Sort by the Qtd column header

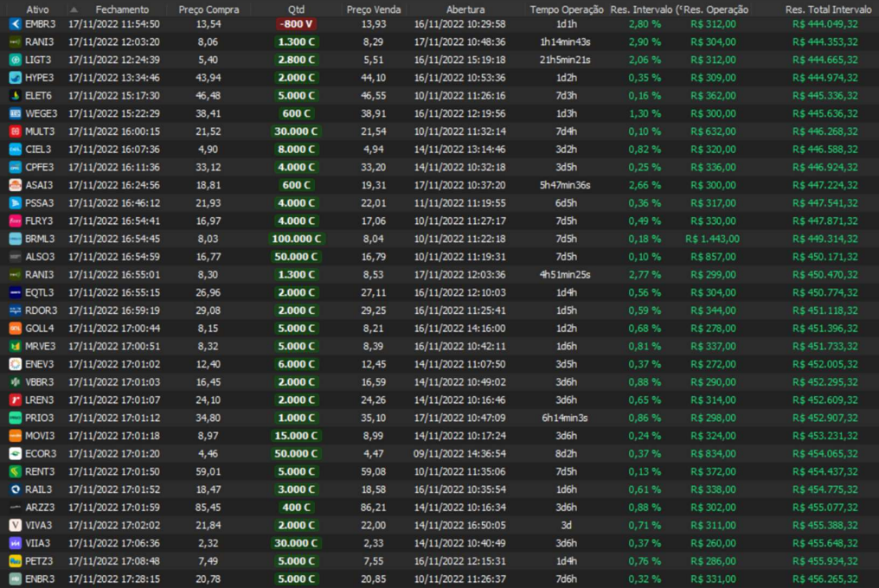point(296,9)
